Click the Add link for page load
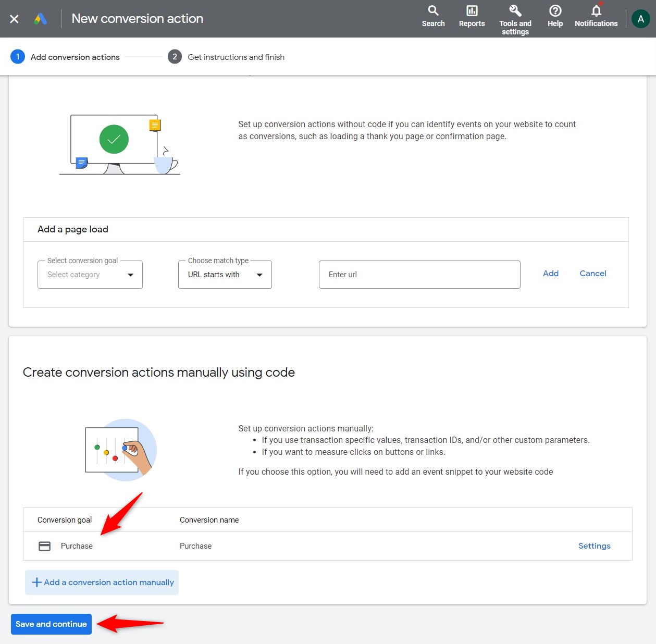Image resolution: width=656 pixels, height=644 pixels. click(550, 274)
